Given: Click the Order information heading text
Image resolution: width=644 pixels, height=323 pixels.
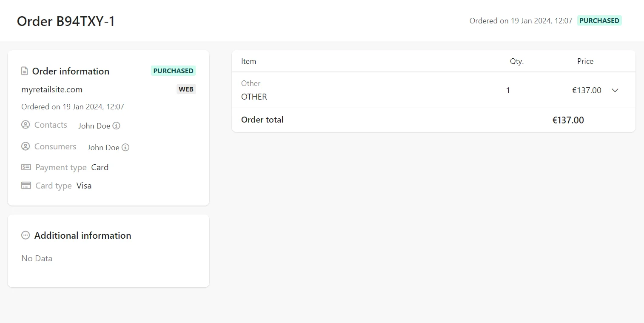Looking at the screenshot, I should click(71, 71).
